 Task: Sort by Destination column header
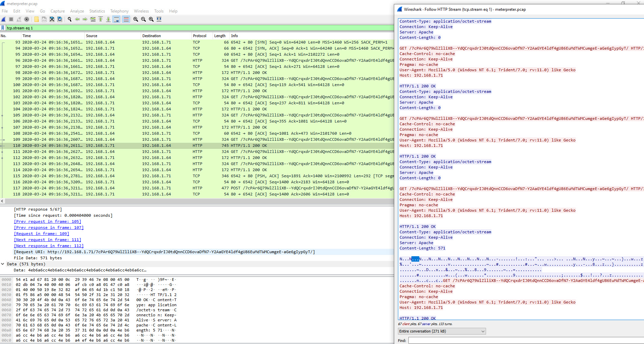[x=166, y=36]
